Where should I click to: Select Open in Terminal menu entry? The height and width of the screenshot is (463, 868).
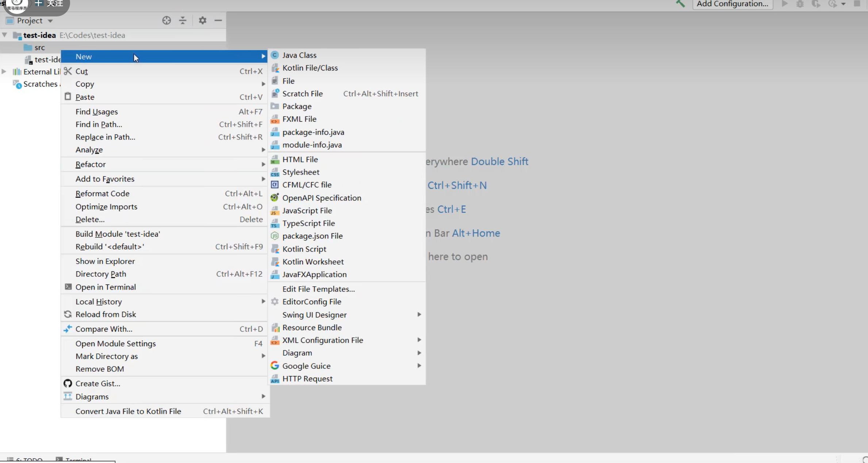point(105,287)
